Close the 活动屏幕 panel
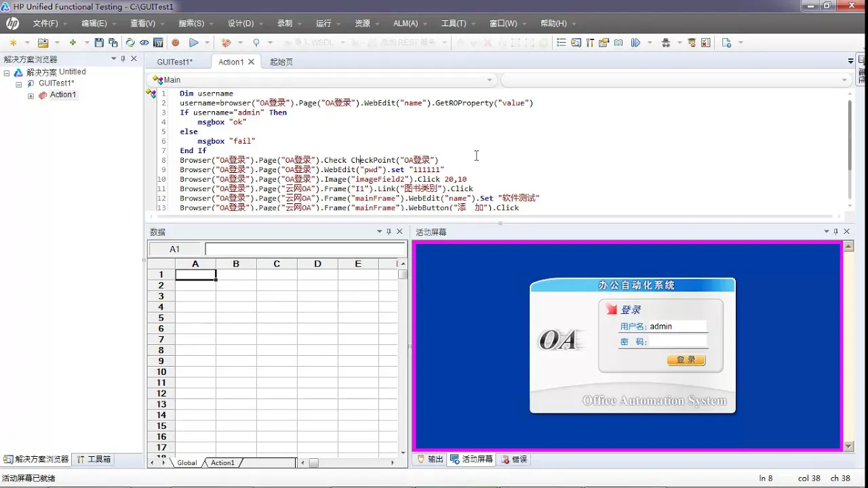 [846, 232]
